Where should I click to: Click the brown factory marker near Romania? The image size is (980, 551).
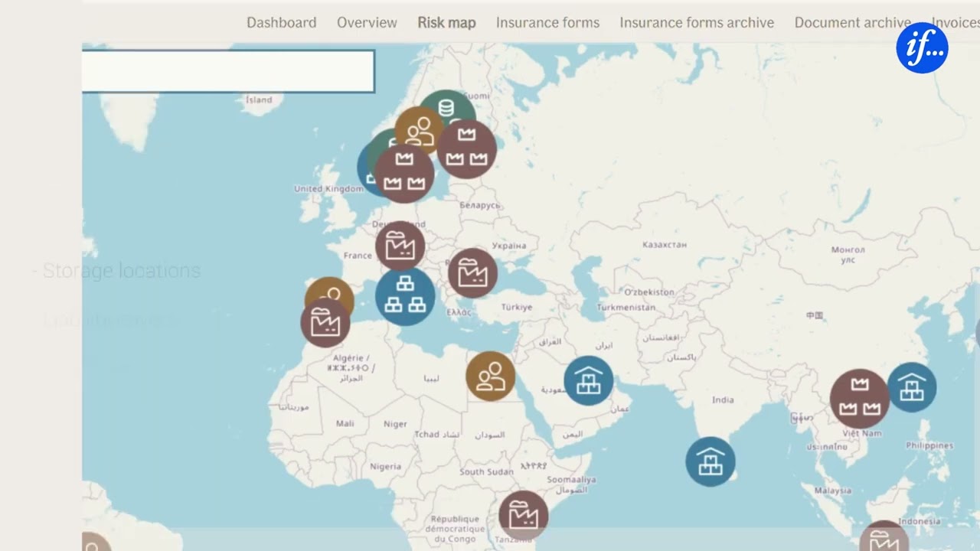point(472,272)
